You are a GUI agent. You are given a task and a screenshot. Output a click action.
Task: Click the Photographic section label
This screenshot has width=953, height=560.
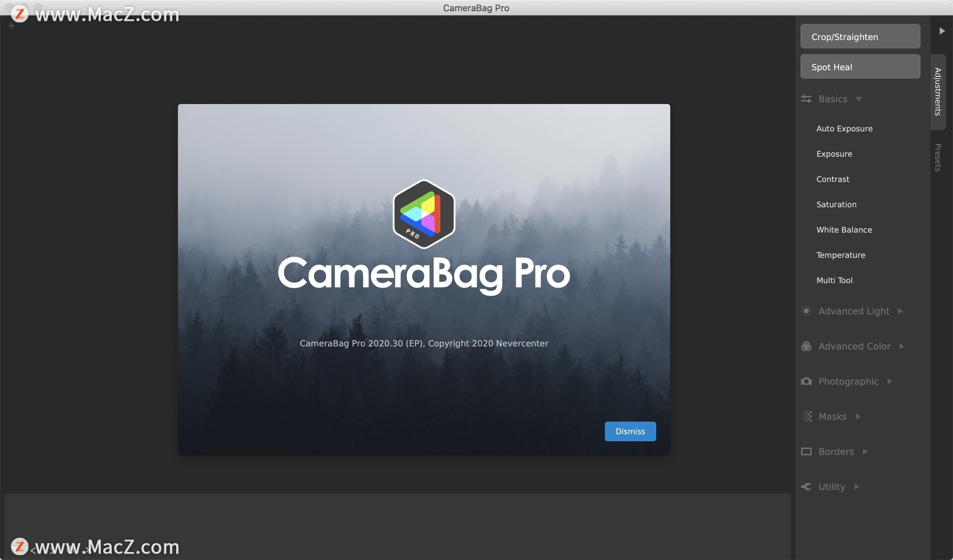[848, 381]
